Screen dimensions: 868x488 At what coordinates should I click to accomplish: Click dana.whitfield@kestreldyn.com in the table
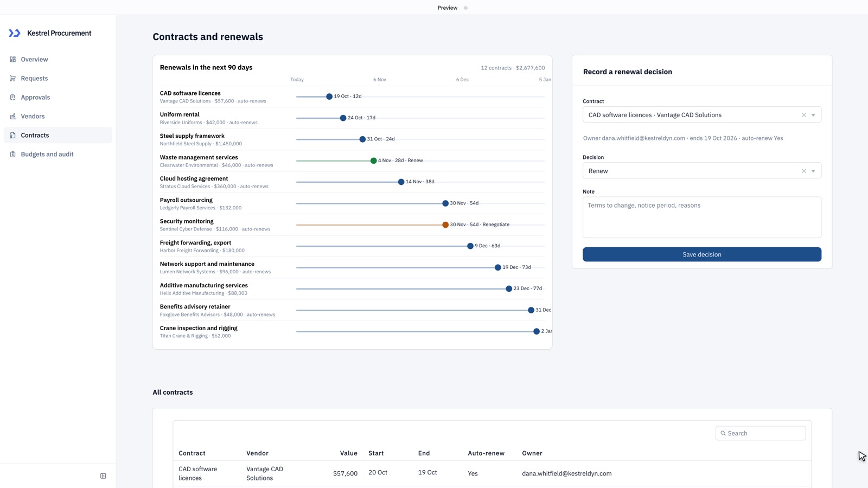coord(567,473)
